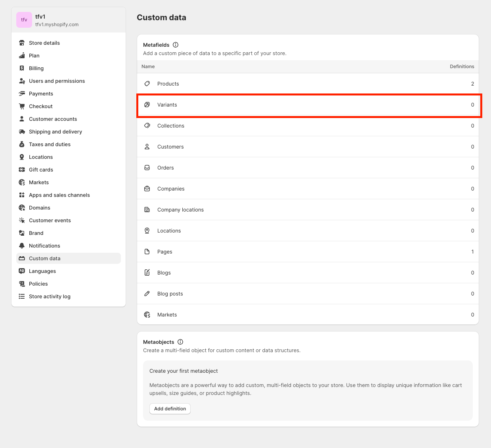Click the Products tag icon in Metafields

click(x=147, y=84)
